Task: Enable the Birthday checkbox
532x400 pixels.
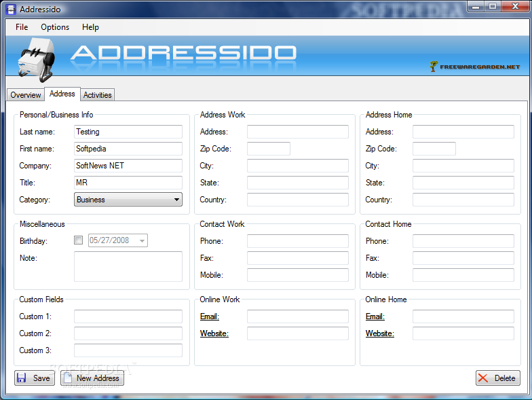Action: [79, 240]
